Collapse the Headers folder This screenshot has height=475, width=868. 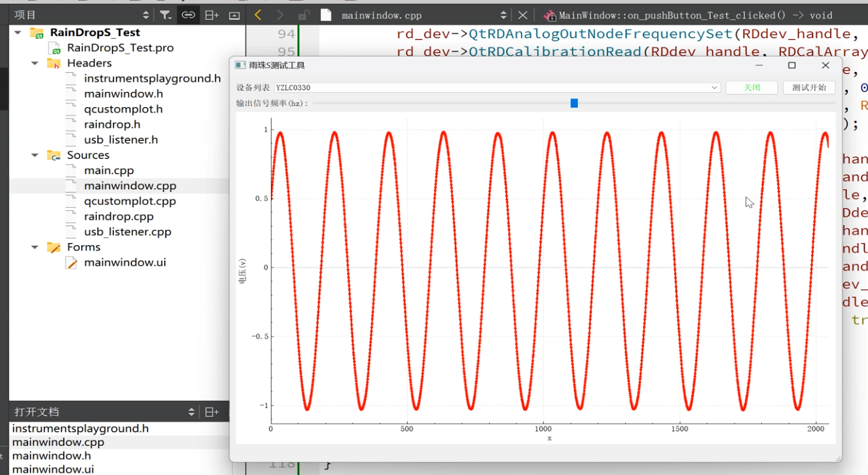pos(35,63)
